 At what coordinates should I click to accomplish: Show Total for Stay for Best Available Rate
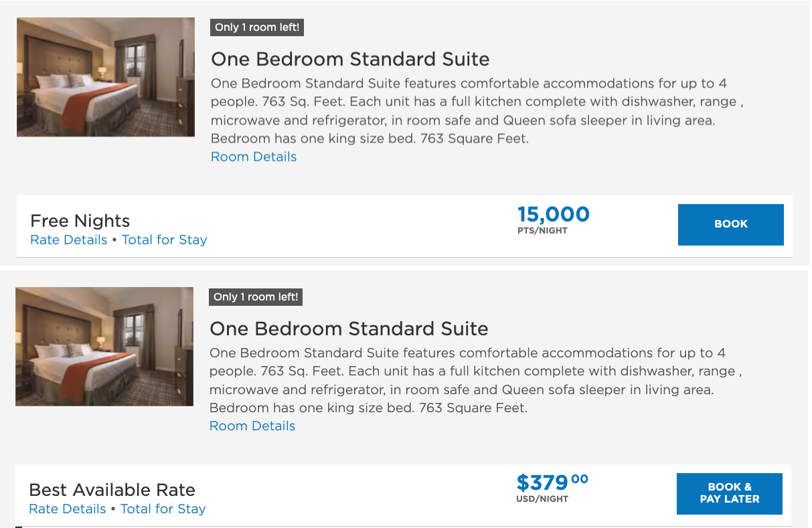click(163, 509)
